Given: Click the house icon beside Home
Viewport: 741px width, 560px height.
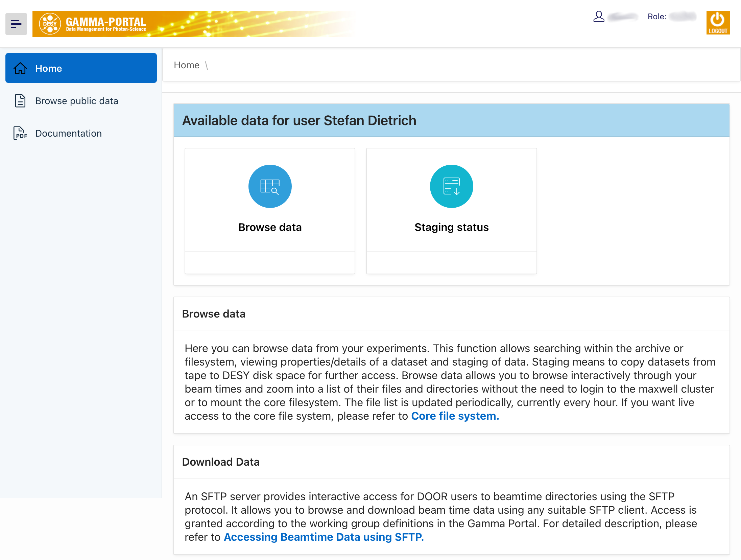Looking at the screenshot, I should click(20, 68).
